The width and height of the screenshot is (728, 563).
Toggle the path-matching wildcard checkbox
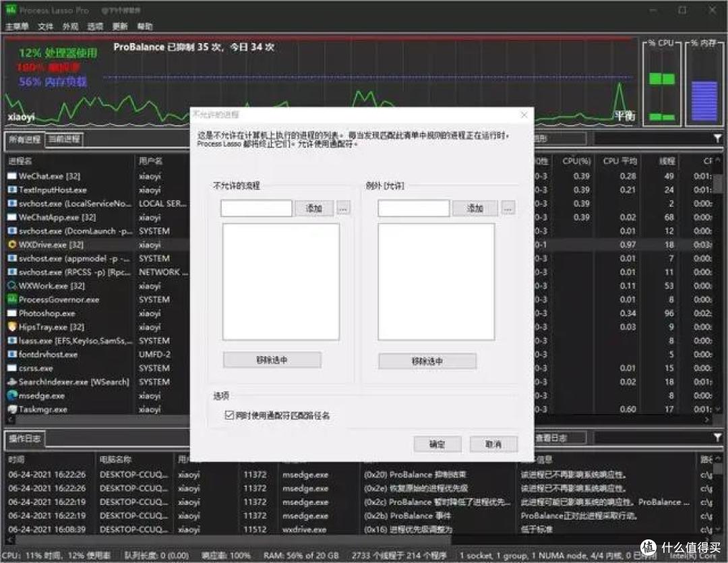tap(229, 415)
